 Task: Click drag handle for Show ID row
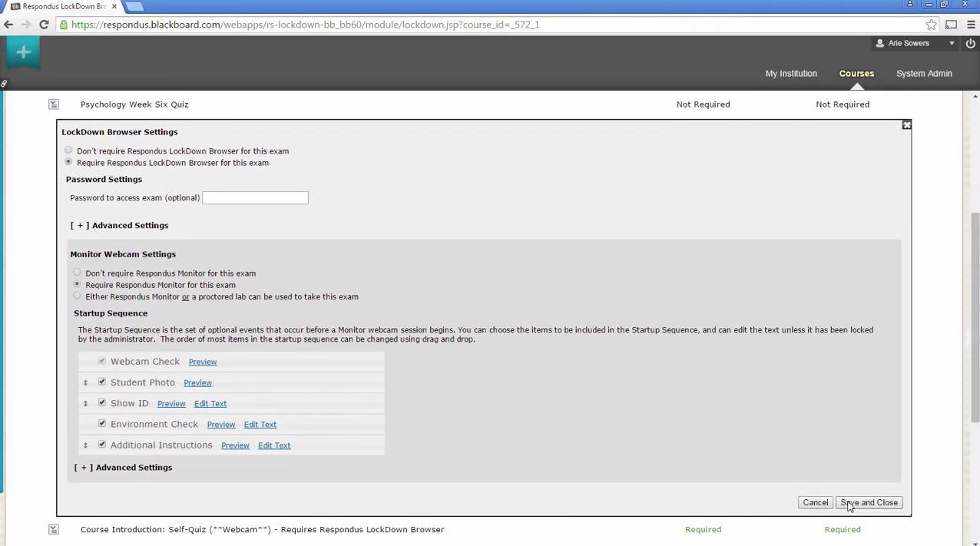85,403
